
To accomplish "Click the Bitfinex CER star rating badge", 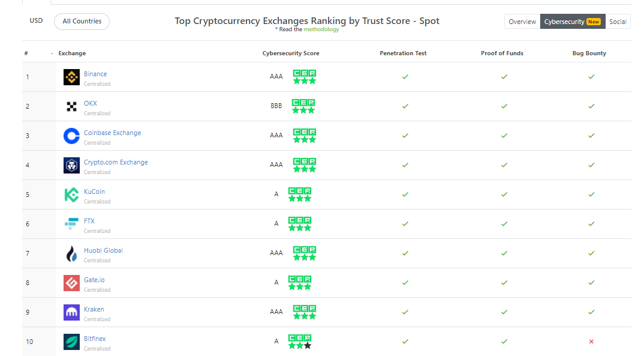I will point(300,342).
